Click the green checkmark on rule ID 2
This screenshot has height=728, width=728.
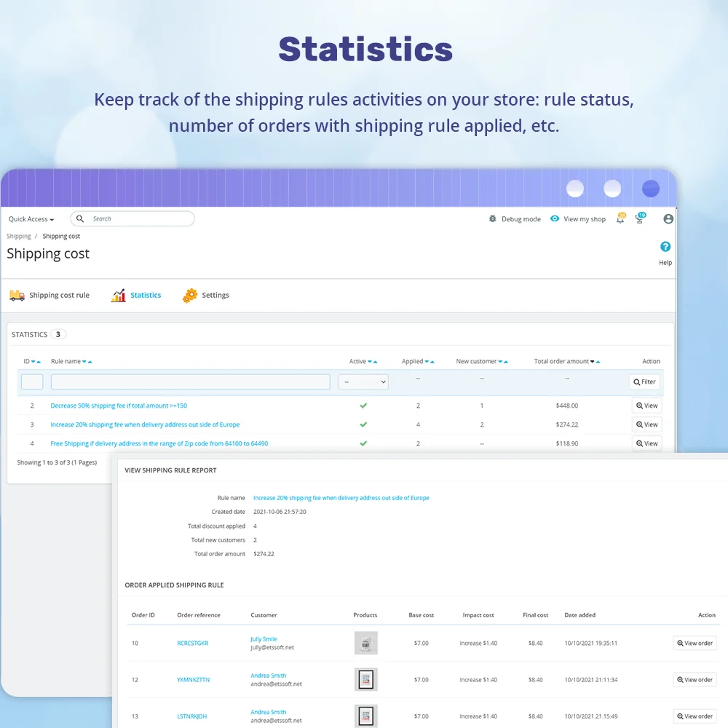(363, 405)
